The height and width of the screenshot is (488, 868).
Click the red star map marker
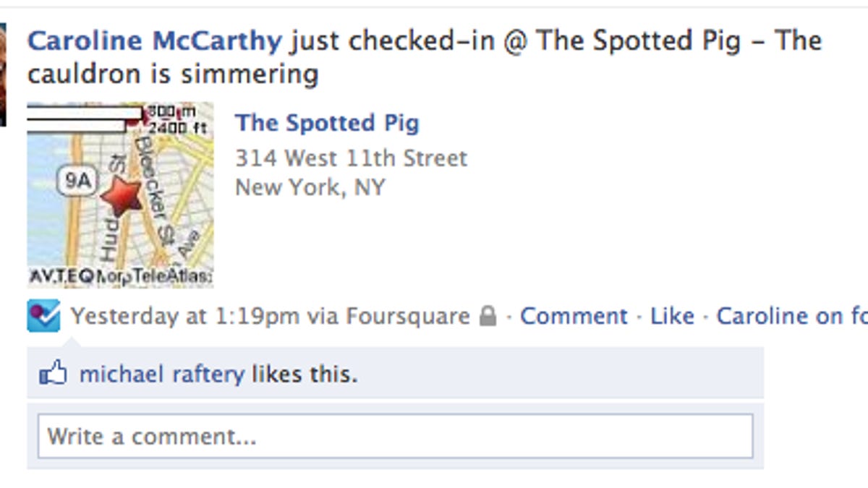pyautogui.click(x=121, y=197)
